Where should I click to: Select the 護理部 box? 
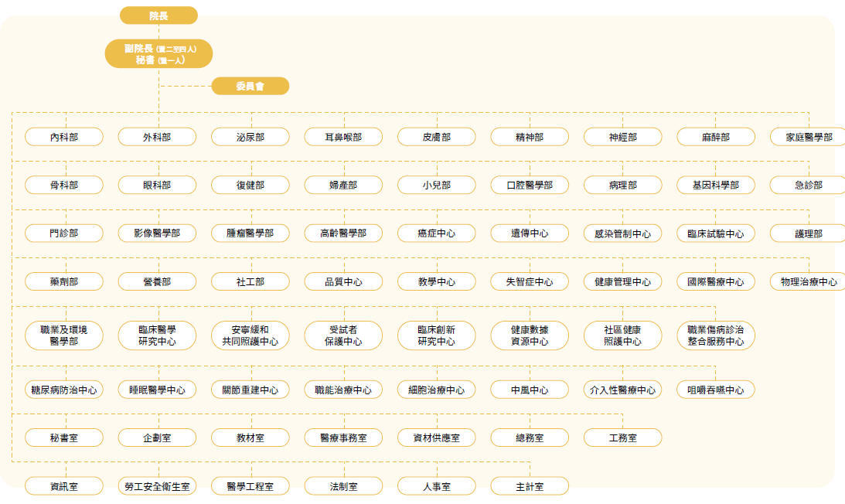809,233
